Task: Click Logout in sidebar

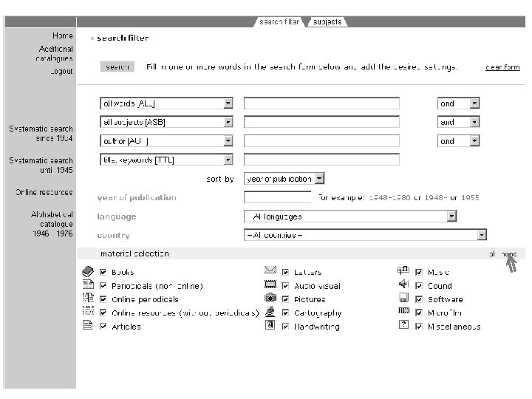Action: tap(61, 71)
